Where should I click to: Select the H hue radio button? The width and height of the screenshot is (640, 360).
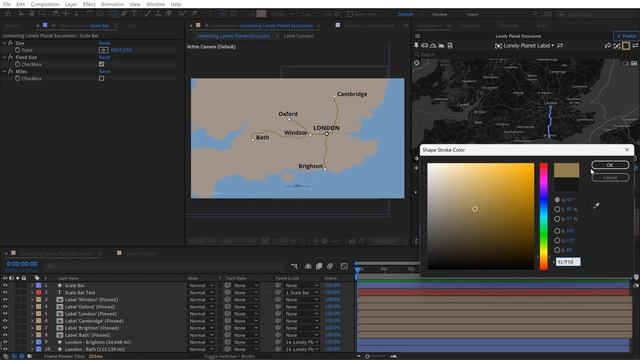(557, 200)
